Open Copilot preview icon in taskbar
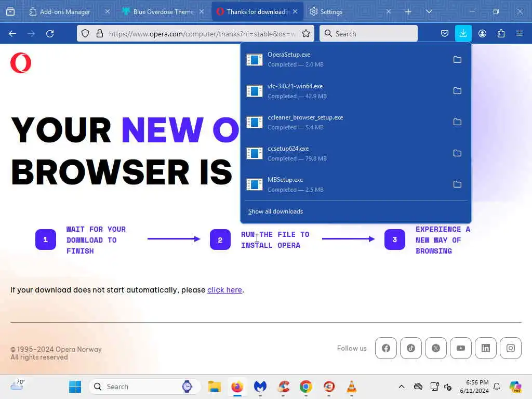The image size is (532, 399). tap(515, 387)
